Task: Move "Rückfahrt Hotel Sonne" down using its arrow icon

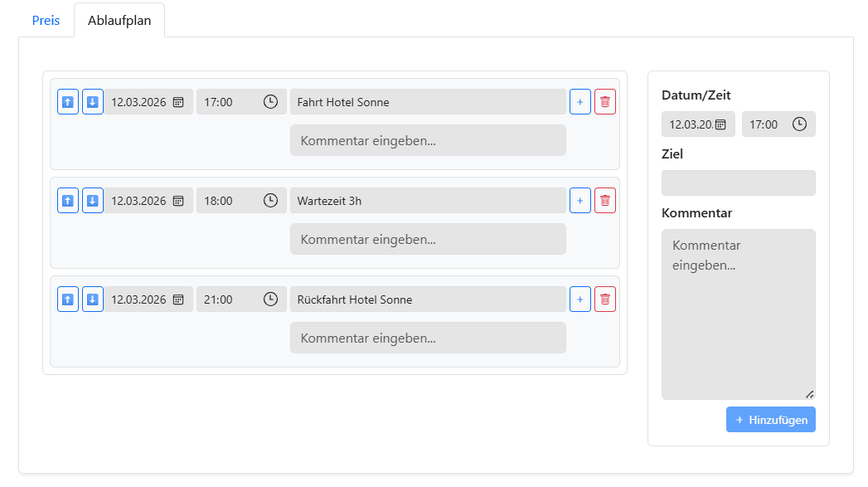Action: [92, 299]
